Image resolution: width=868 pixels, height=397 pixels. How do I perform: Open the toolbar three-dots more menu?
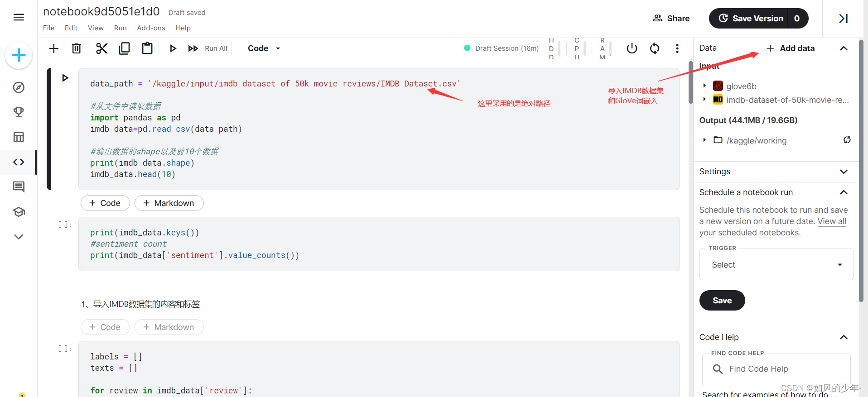pyautogui.click(x=677, y=48)
